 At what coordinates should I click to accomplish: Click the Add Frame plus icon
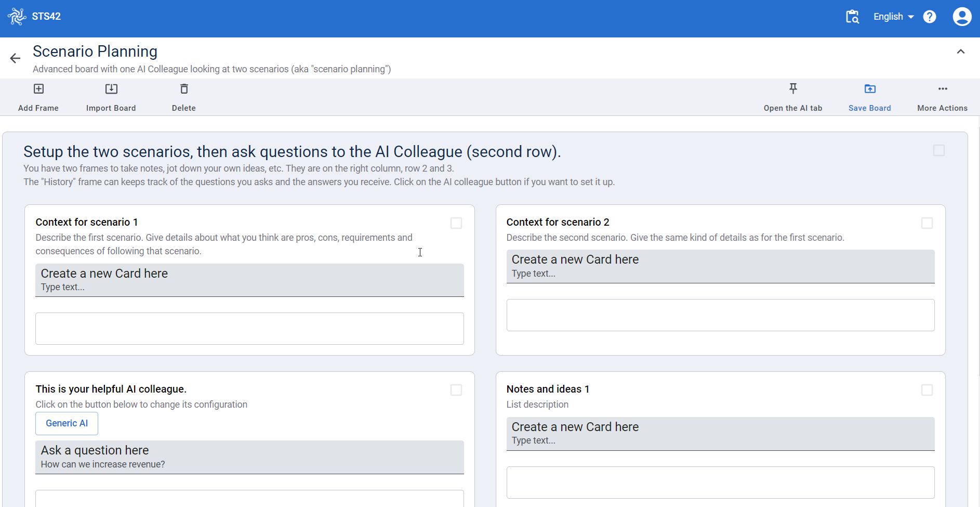38,89
